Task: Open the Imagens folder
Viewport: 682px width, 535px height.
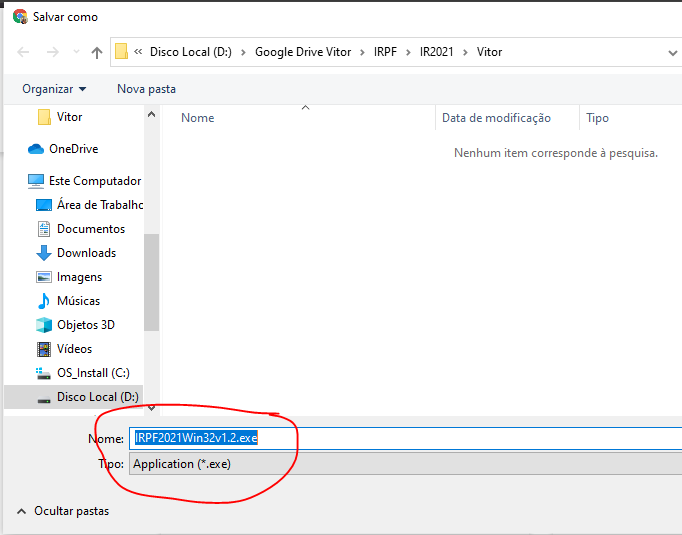Action: coord(79,277)
